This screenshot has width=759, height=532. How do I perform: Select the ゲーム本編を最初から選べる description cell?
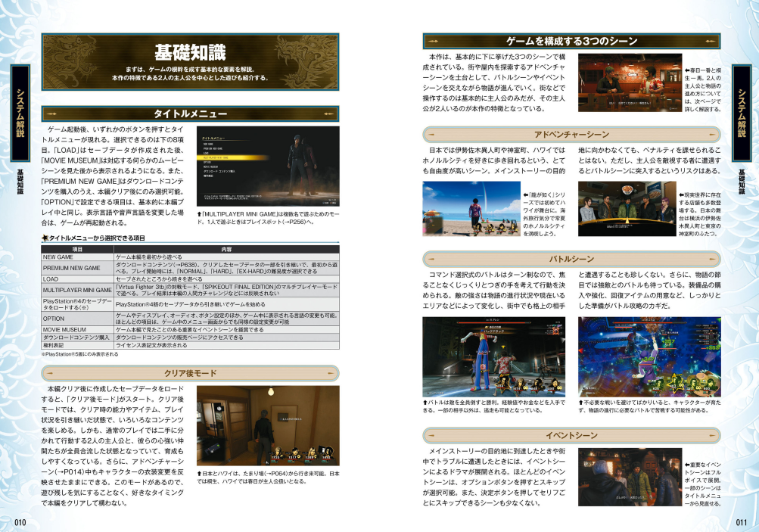coord(226,257)
